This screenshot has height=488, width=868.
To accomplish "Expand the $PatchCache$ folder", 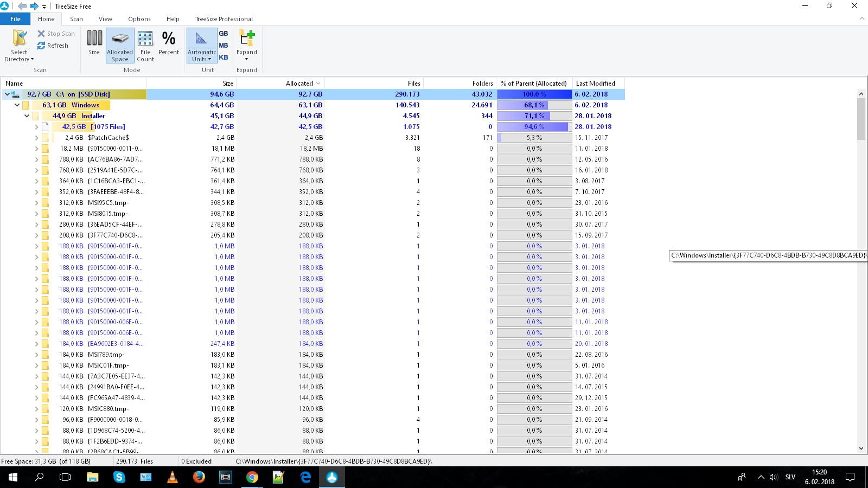I will click(36, 138).
